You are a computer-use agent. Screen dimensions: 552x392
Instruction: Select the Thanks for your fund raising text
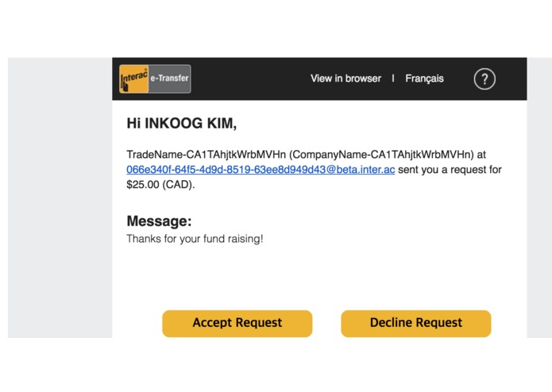pos(195,239)
